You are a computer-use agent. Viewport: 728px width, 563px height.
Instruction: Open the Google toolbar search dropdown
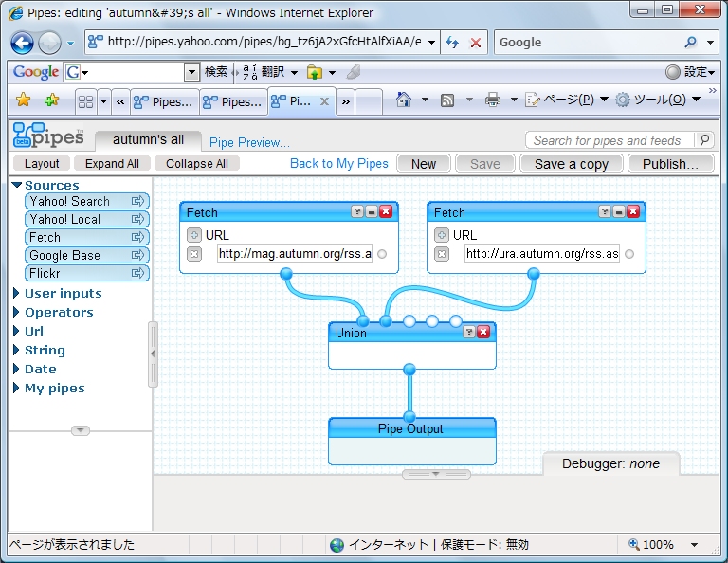click(191, 72)
